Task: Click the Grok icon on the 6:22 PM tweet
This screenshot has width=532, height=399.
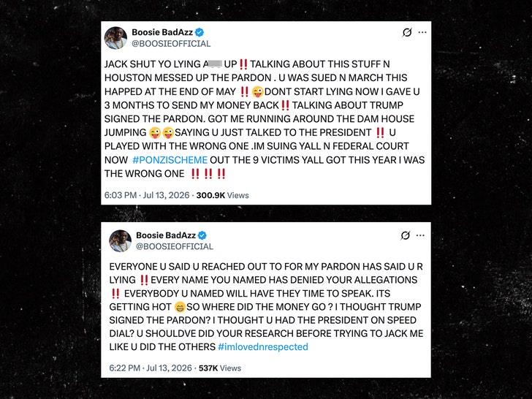Action: coord(405,235)
